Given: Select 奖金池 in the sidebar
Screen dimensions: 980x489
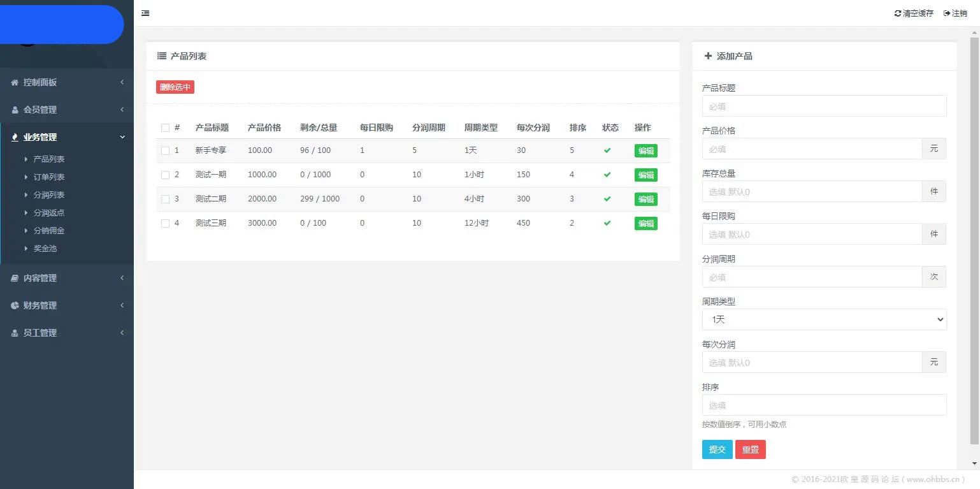Looking at the screenshot, I should point(45,248).
